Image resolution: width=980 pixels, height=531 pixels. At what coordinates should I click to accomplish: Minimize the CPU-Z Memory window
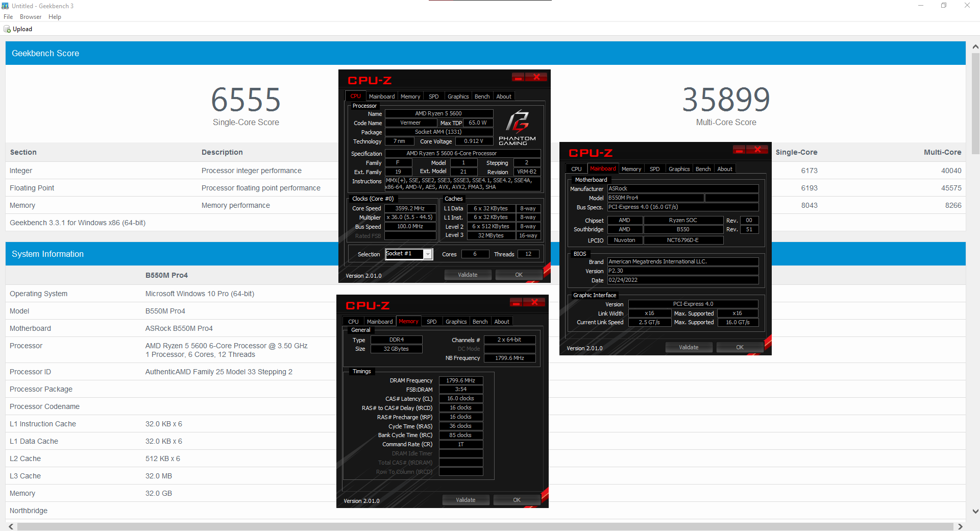click(516, 302)
